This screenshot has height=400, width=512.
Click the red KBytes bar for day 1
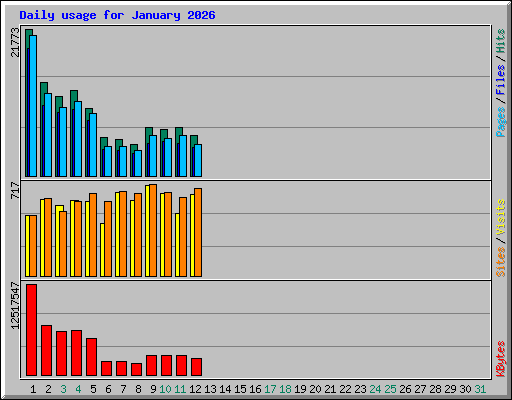point(31,330)
